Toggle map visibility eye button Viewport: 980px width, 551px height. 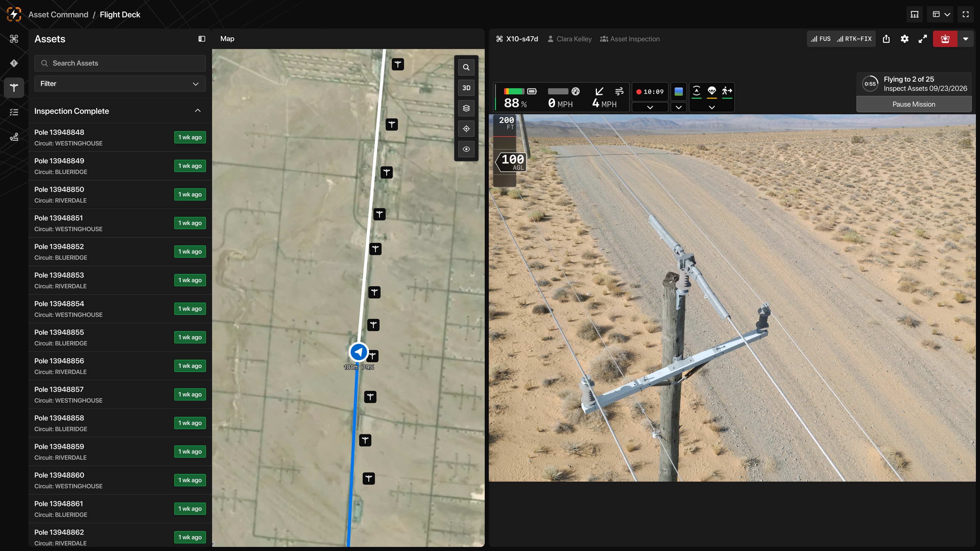click(466, 149)
